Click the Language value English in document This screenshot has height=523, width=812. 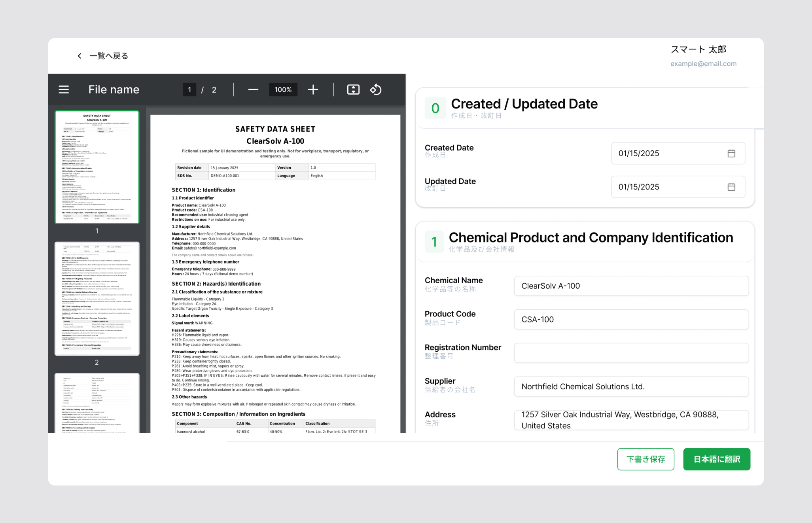click(317, 176)
